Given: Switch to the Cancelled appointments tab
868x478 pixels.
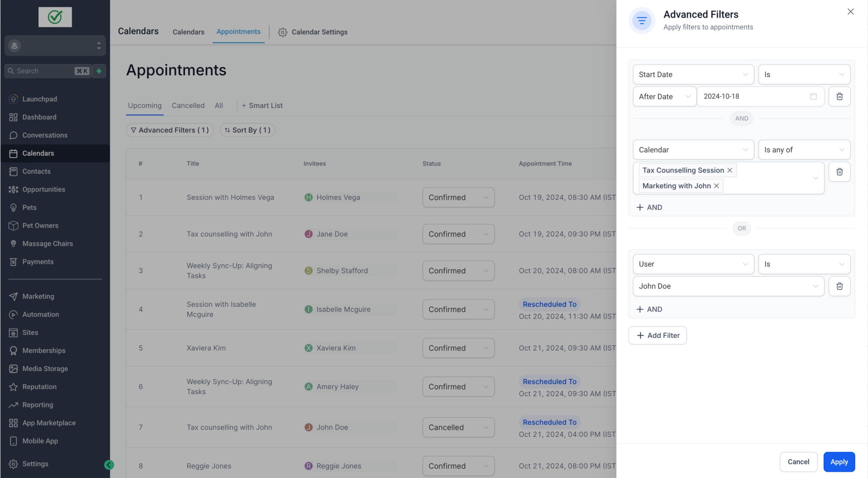Looking at the screenshot, I should point(188,106).
